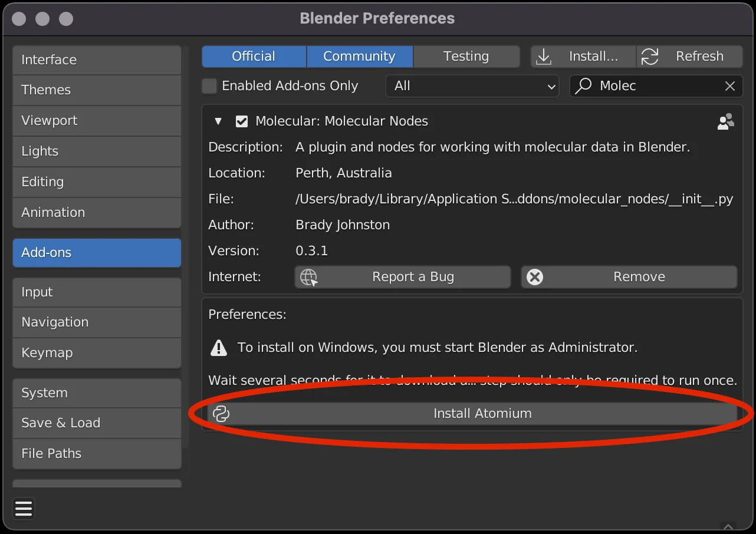
Task: Click the Install Atomium button
Action: click(472, 414)
